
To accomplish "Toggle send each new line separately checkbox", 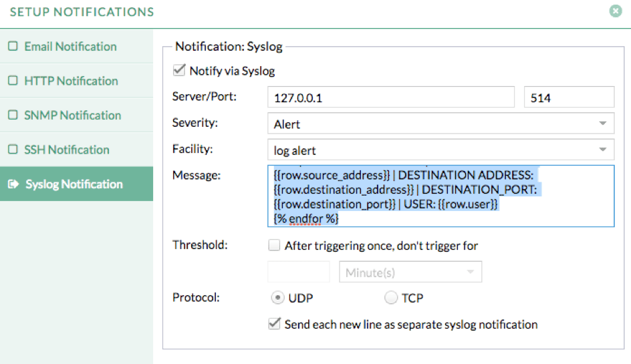I will coord(274,324).
